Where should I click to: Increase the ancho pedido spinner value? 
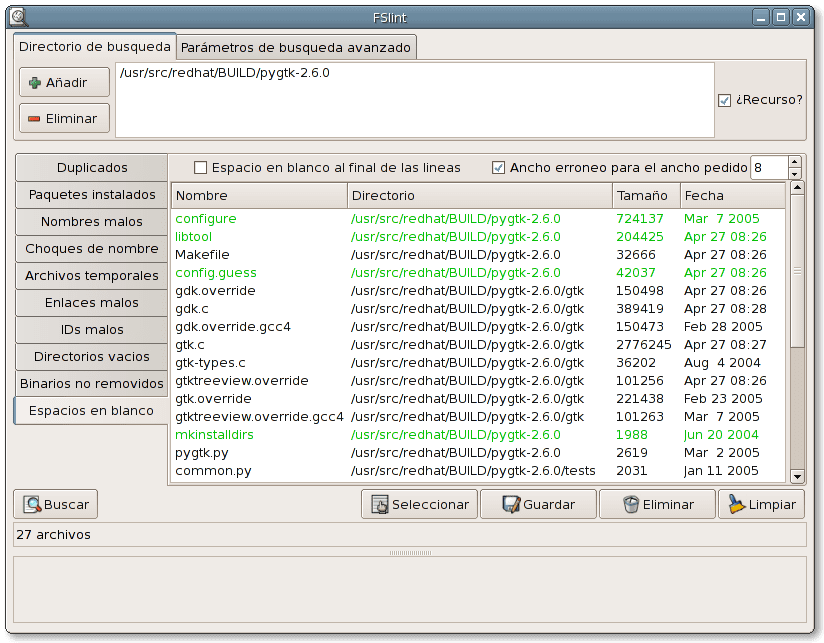(x=795, y=162)
